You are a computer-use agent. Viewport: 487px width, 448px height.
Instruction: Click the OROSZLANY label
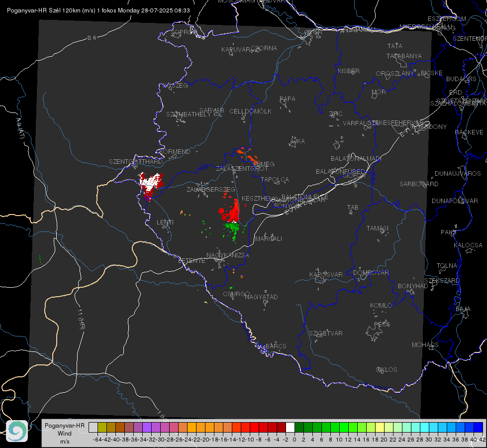(395, 74)
